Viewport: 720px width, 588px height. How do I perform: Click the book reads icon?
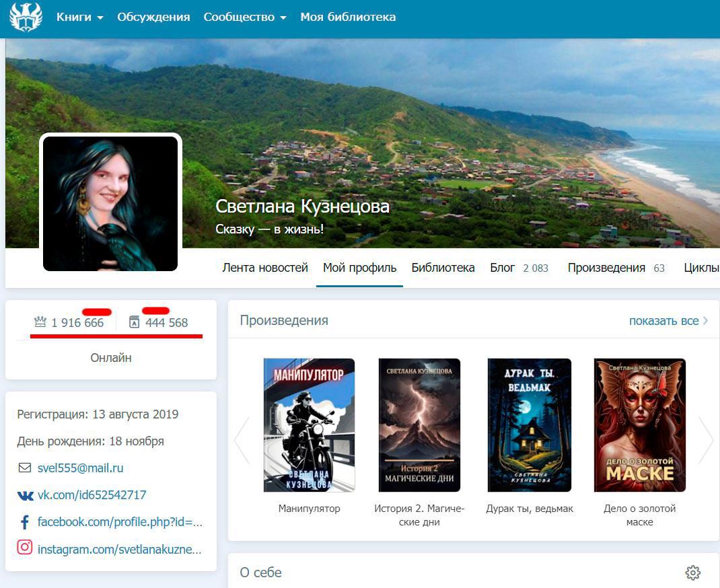[134, 322]
